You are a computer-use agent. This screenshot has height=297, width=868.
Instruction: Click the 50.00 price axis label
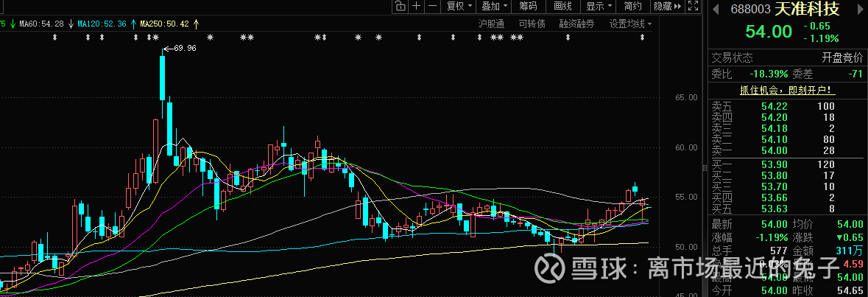[x=686, y=247]
